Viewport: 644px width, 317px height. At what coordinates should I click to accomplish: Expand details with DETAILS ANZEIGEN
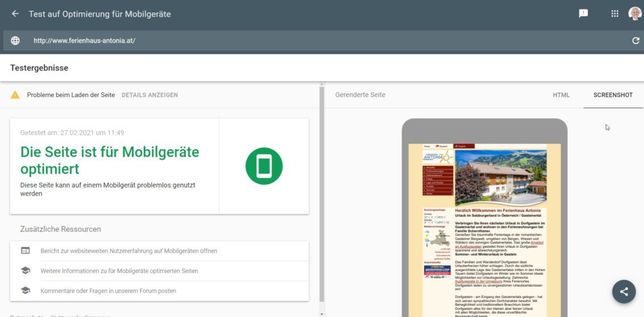[150, 95]
